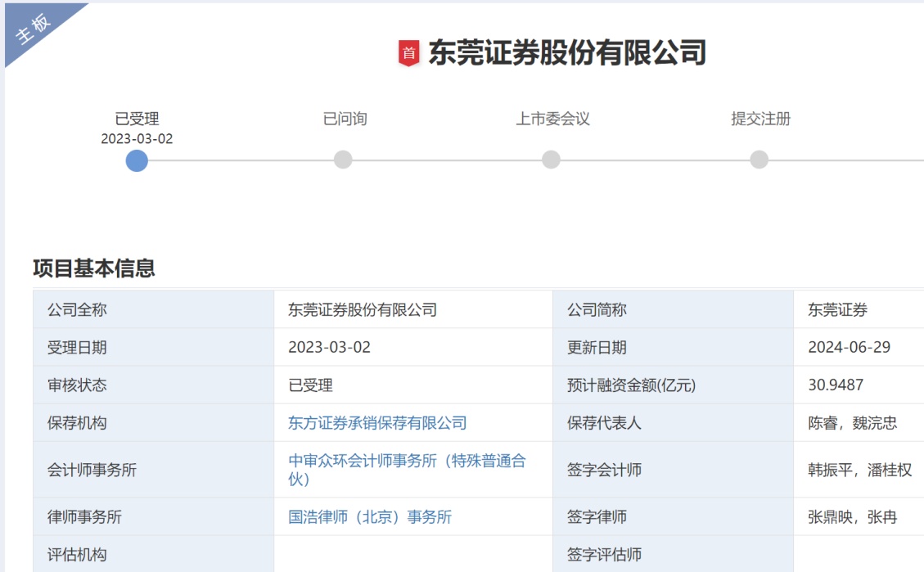Screen dimensions: 924x572
Task: Click the 会计师事务所 field label
Action: pyautogui.click(x=92, y=470)
